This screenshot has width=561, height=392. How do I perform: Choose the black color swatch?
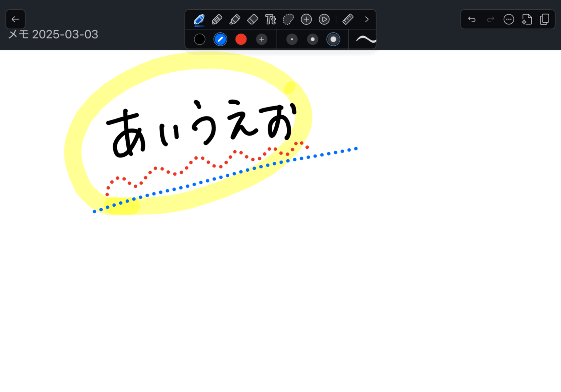click(199, 39)
